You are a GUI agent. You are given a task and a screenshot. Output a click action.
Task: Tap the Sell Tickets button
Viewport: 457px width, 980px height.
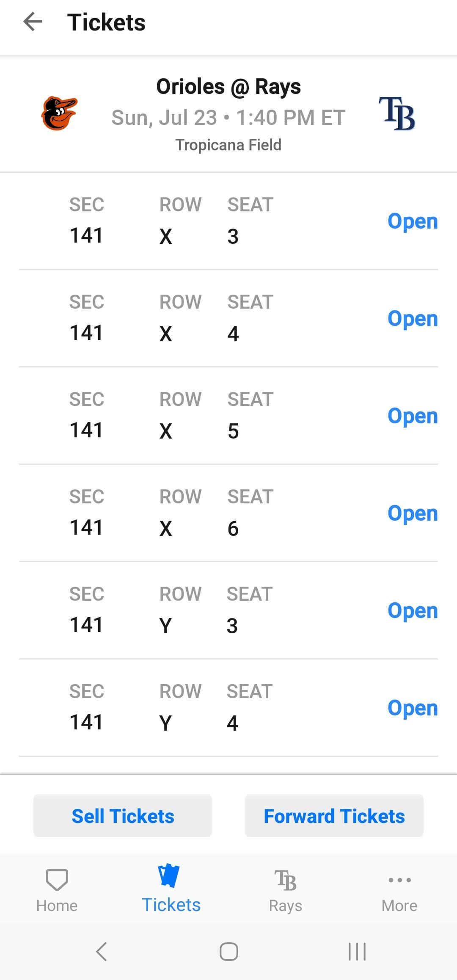[123, 816]
